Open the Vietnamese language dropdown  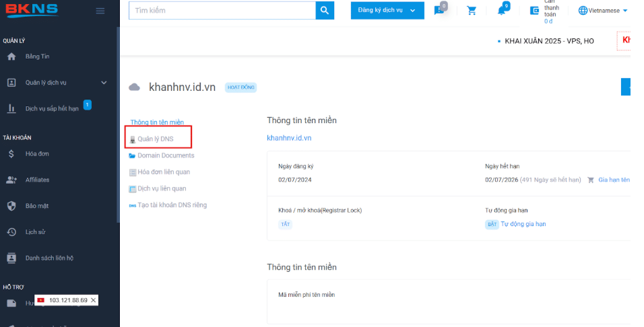pyautogui.click(x=603, y=11)
